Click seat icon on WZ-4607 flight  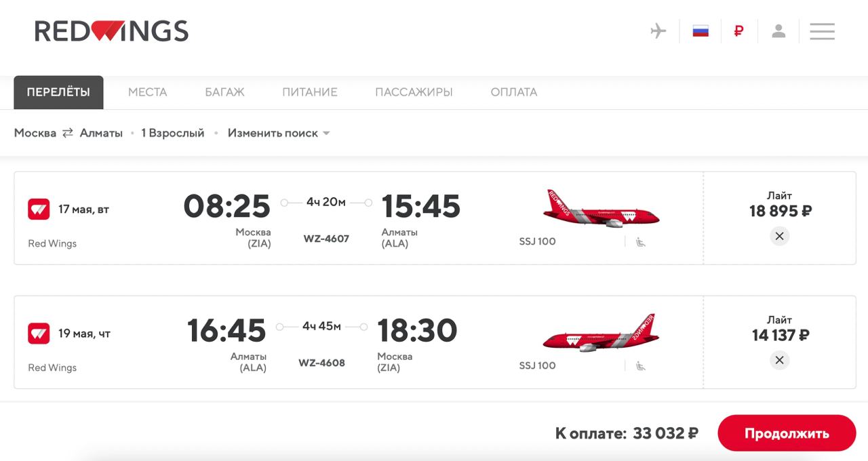[x=640, y=242]
